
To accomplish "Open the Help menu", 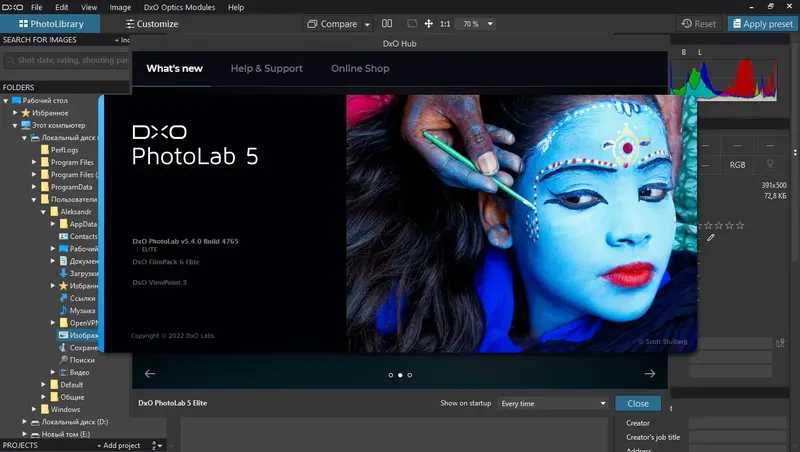I will click(x=236, y=7).
